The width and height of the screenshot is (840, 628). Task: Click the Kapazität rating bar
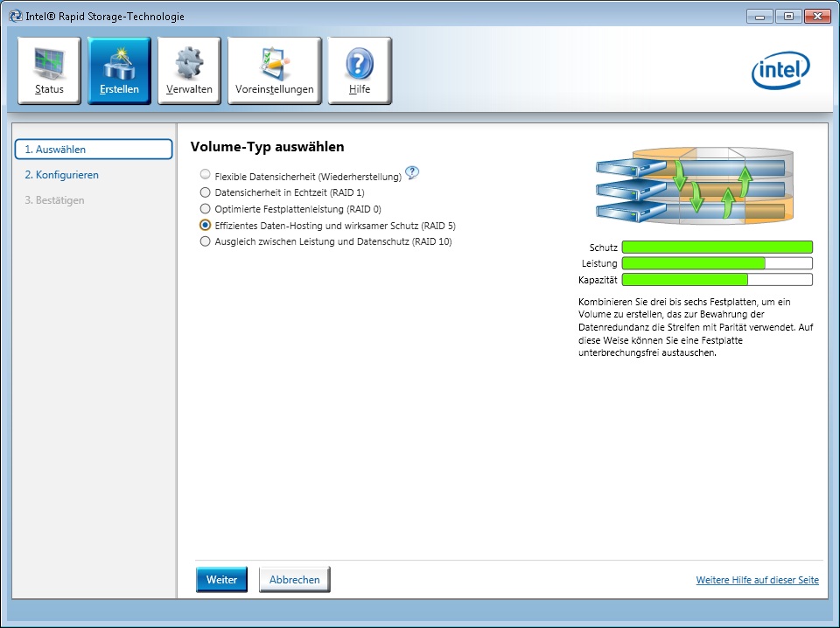[717, 280]
